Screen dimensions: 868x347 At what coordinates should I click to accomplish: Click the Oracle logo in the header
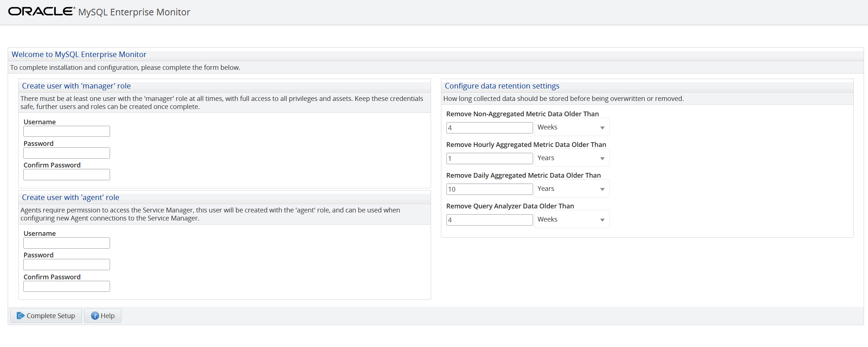pos(42,12)
